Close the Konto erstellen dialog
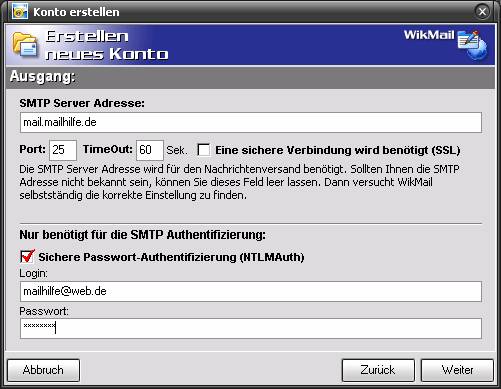The height and width of the screenshot is (389, 501). coord(482,12)
